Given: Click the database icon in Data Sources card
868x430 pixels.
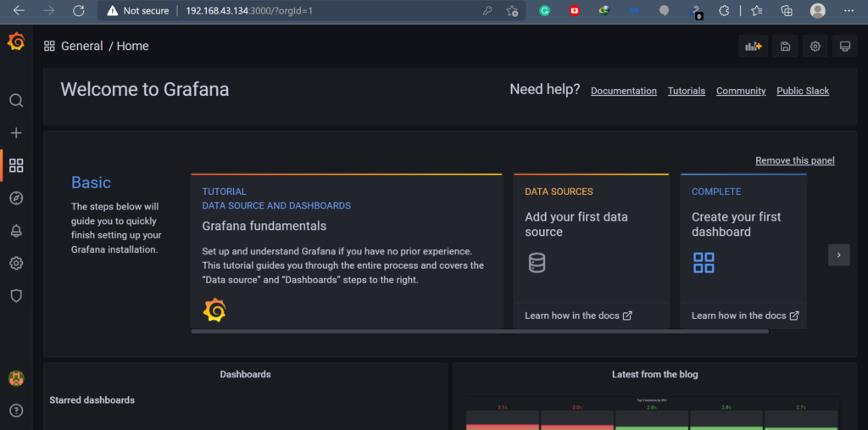Looking at the screenshot, I should [537, 262].
